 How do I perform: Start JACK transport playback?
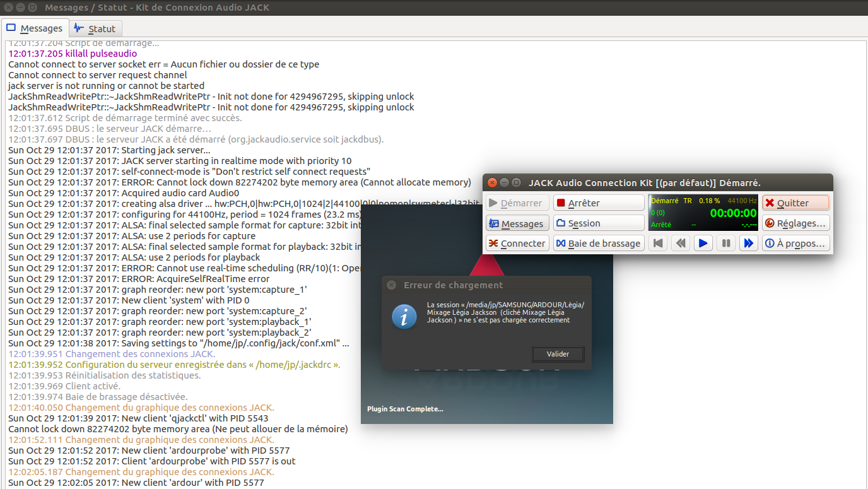coord(703,244)
